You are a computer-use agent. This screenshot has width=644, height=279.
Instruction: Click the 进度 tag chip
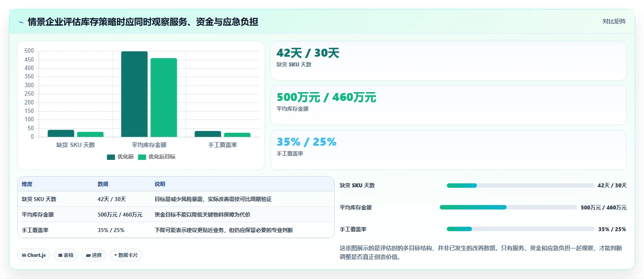[94, 255]
